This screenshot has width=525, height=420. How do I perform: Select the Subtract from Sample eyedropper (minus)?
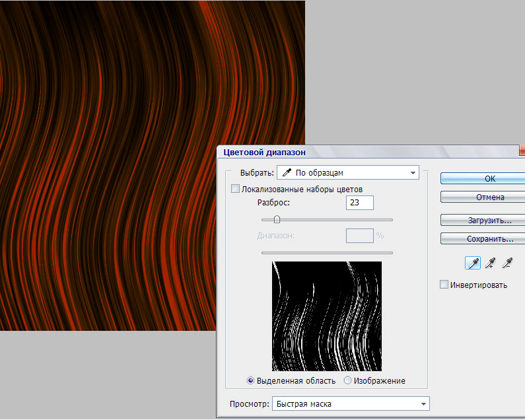[507, 263]
